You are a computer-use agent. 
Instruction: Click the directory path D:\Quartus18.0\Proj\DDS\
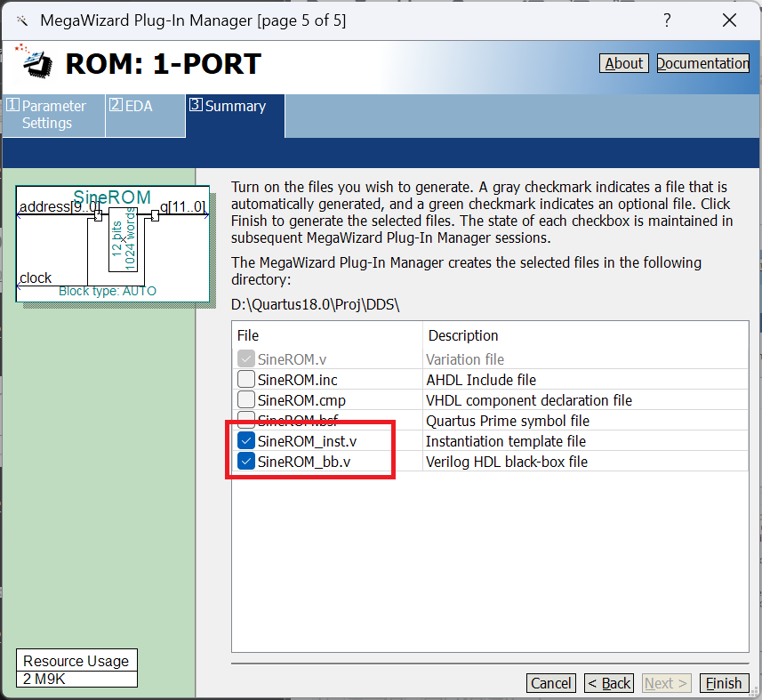click(x=316, y=304)
